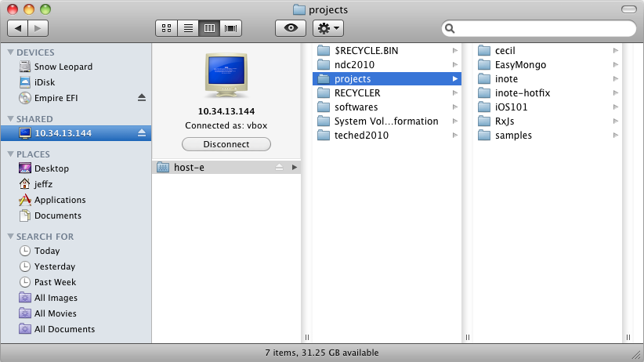Screen dimensions: 644x362
Task: Select System Vol...formation folder
Action: click(x=387, y=121)
